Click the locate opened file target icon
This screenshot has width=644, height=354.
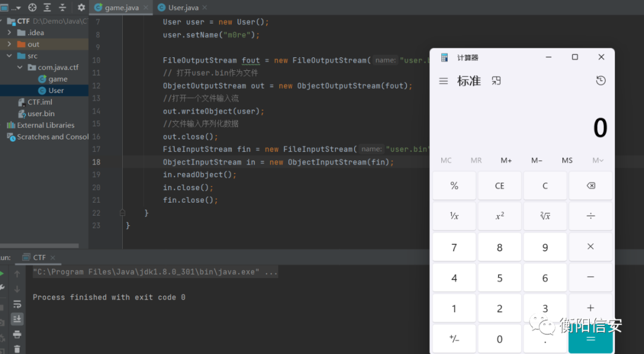pyautogui.click(x=32, y=7)
